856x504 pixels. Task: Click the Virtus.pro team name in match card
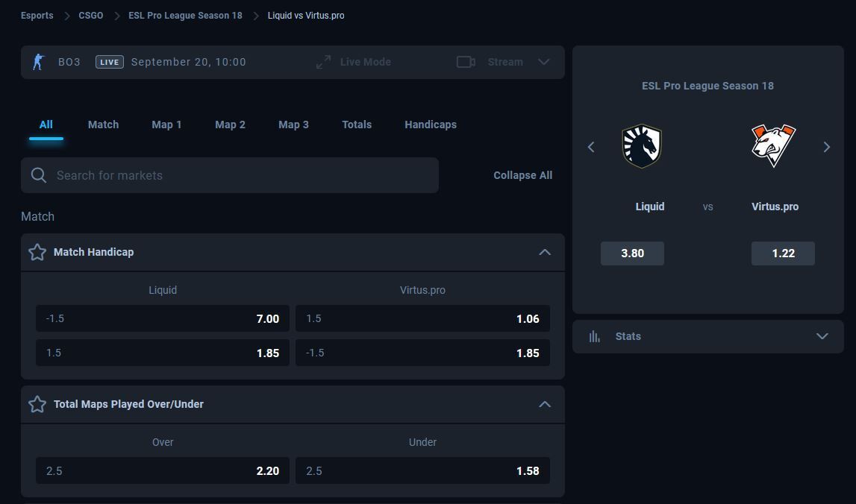[x=775, y=207]
